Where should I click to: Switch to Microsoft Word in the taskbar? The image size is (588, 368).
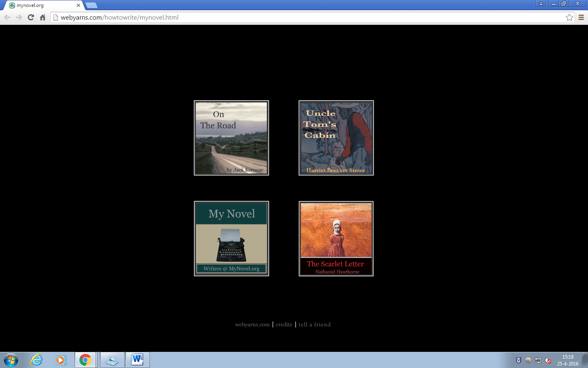(x=137, y=360)
